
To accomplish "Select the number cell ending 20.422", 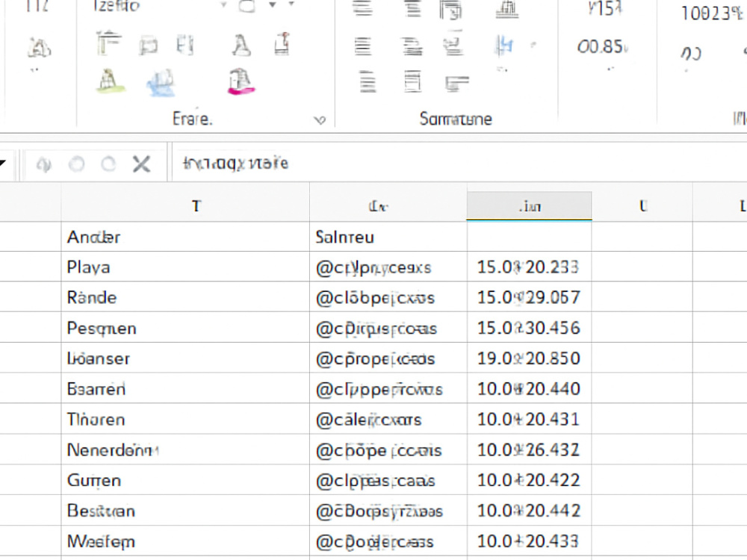I will pyautogui.click(x=530, y=480).
